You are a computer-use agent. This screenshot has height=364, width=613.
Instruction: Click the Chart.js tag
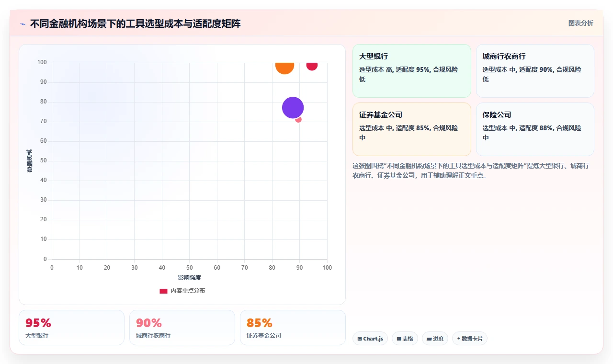(x=370, y=339)
